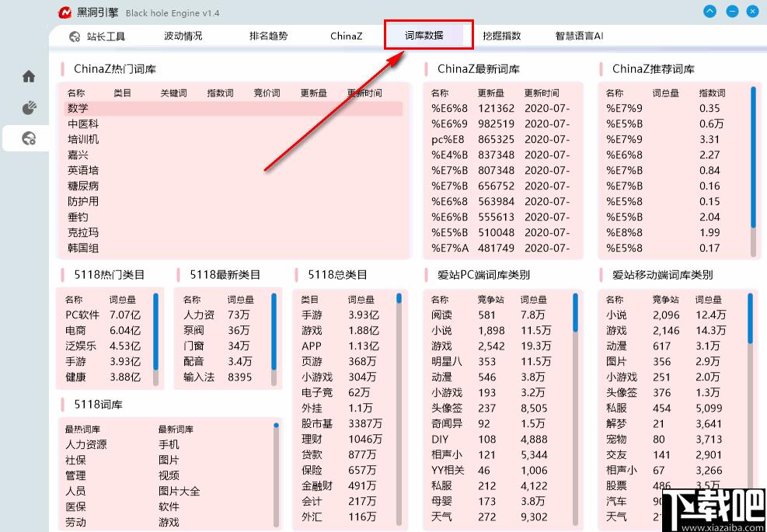Select 培训机 row in hot lexicon
Screen dimensions: 767x532
pyautogui.click(x=233, y=139)
